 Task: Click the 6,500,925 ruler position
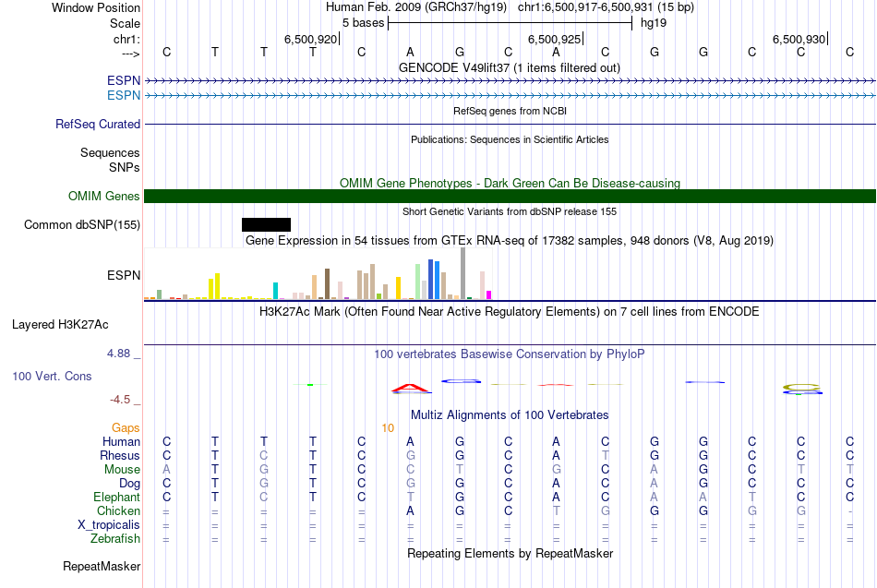[x=554, y=39]
